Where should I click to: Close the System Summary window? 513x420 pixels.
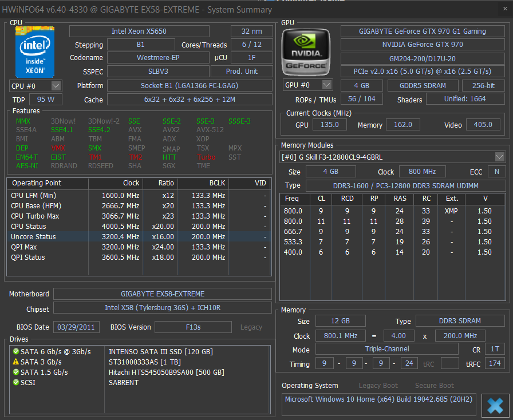click(x=505, y=9)
